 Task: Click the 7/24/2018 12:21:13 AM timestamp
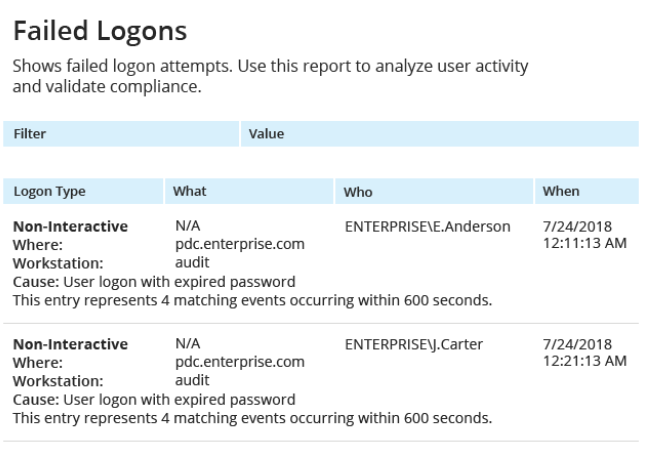click(584, 353)
